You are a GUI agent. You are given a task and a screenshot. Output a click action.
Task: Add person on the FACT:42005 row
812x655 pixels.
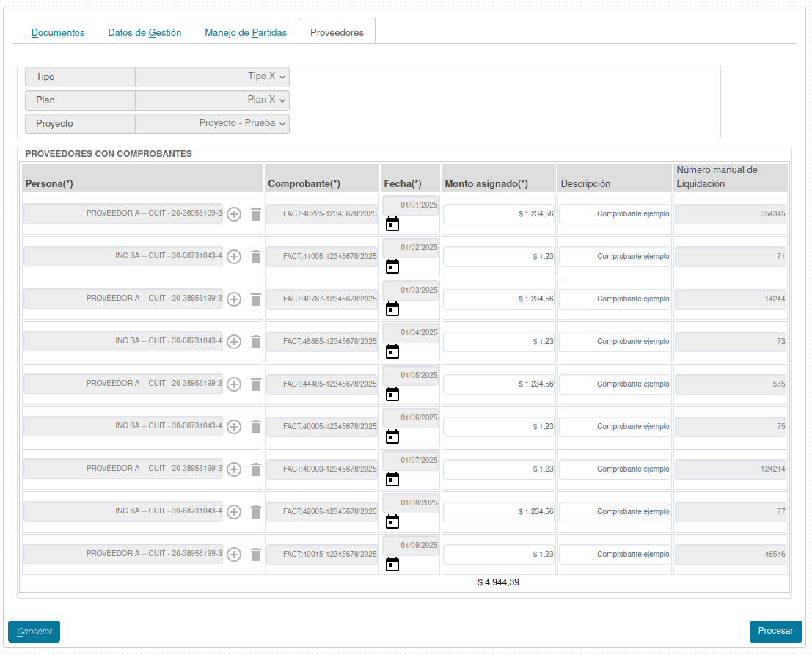234,512
